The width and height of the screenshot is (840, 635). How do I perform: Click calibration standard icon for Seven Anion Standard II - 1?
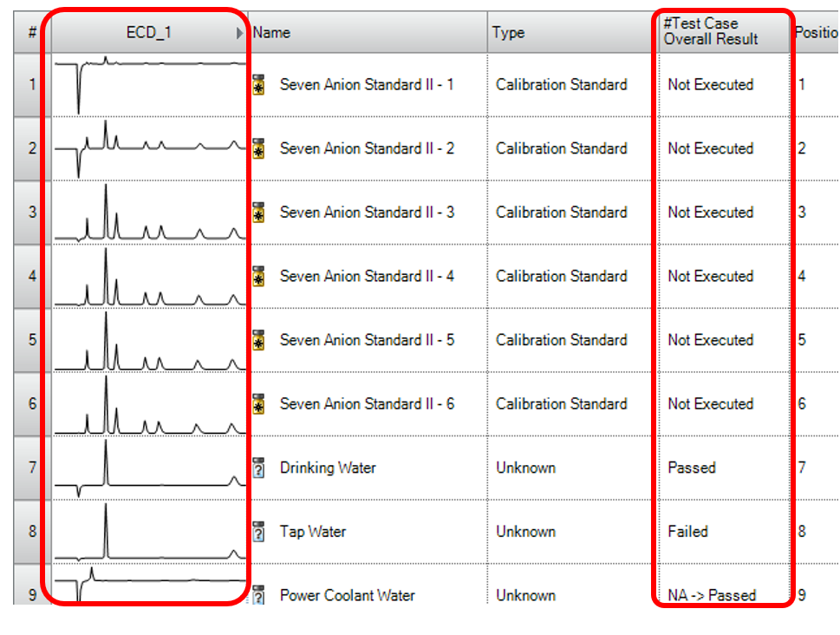pyautogui.click(x=257, y=85)
